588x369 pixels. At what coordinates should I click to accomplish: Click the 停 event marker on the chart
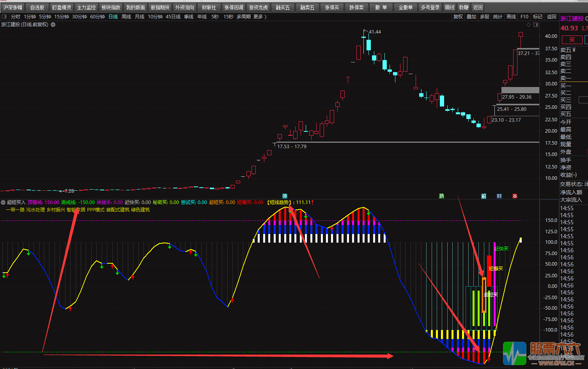(285, 196)
